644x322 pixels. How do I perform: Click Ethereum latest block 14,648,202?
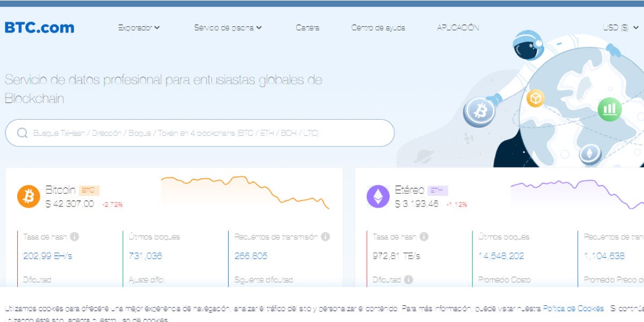point(501,256)
